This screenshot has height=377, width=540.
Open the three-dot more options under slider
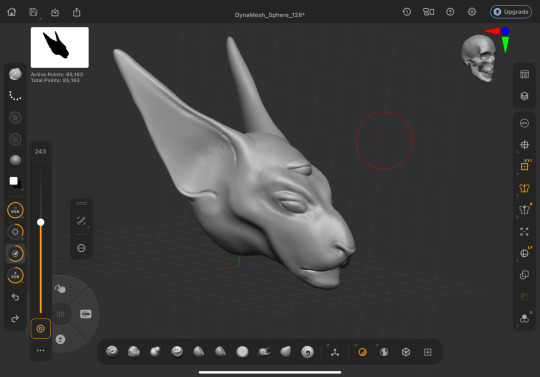(x=41, y=350)
